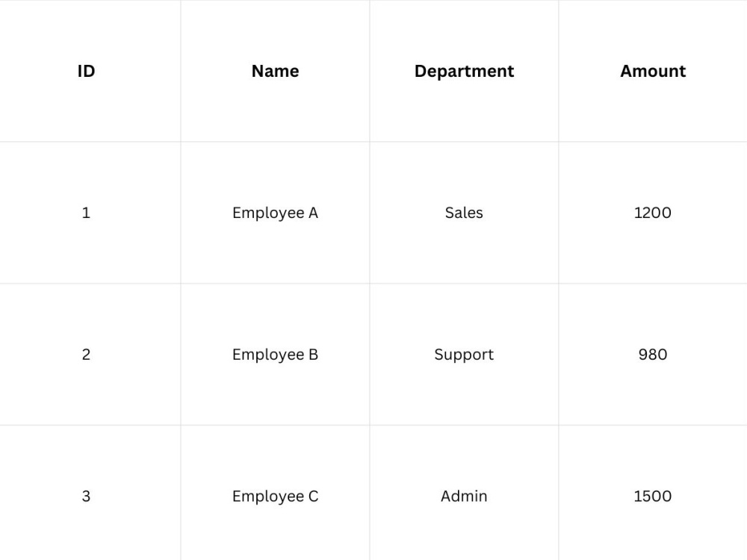
Task: Select the Name header cell
Action: (275, 71)
